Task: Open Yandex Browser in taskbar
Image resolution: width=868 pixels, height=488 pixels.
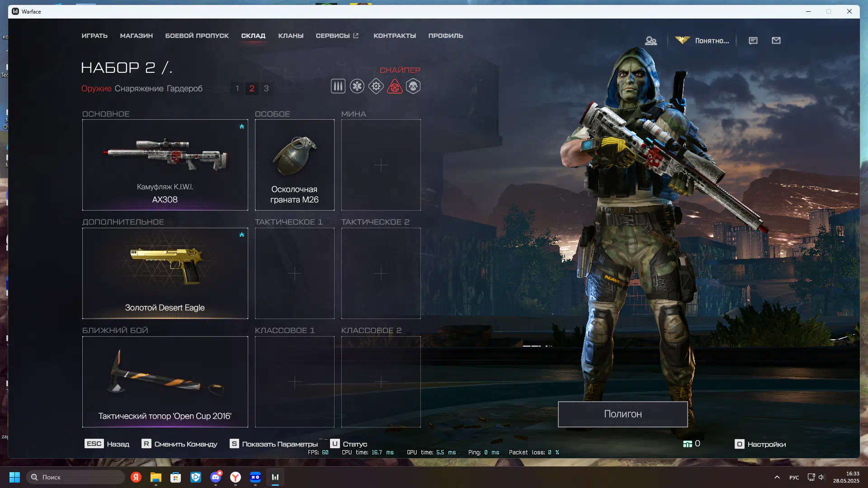Action: coord(236,477)
